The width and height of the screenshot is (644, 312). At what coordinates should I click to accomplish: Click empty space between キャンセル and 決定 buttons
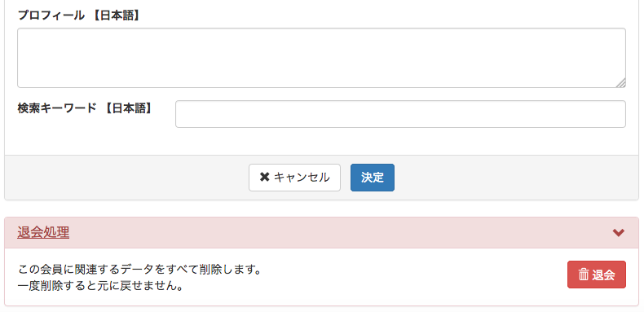click(346, 178)
